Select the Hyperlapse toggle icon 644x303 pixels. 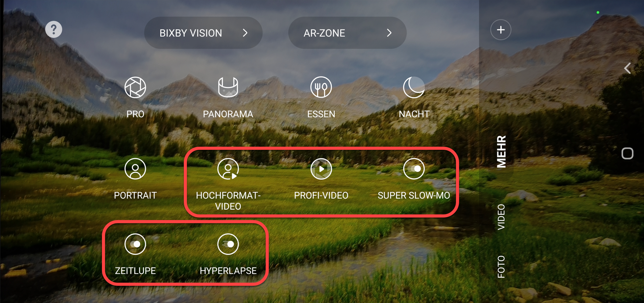pos(228,244)
